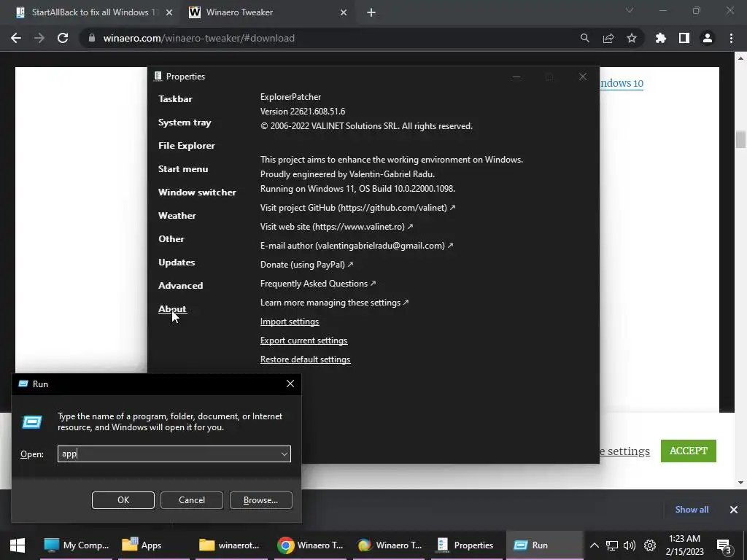
Task: Select the About section in Properties
Action: pos(172,309)
